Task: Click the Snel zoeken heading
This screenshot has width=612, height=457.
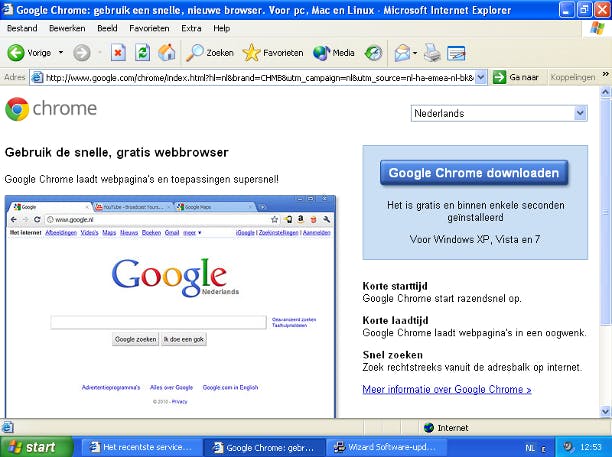Action: point(393,355)
